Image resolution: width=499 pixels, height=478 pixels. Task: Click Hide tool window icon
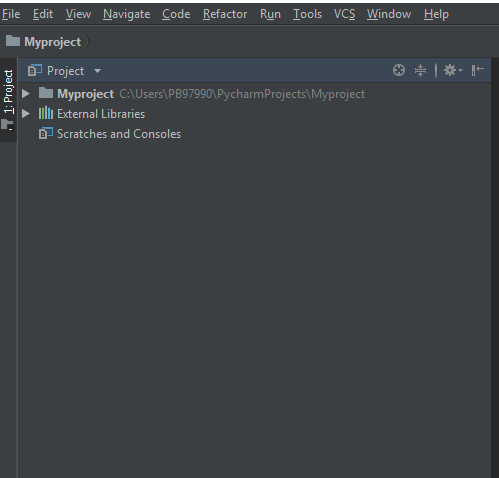(477, 70)
